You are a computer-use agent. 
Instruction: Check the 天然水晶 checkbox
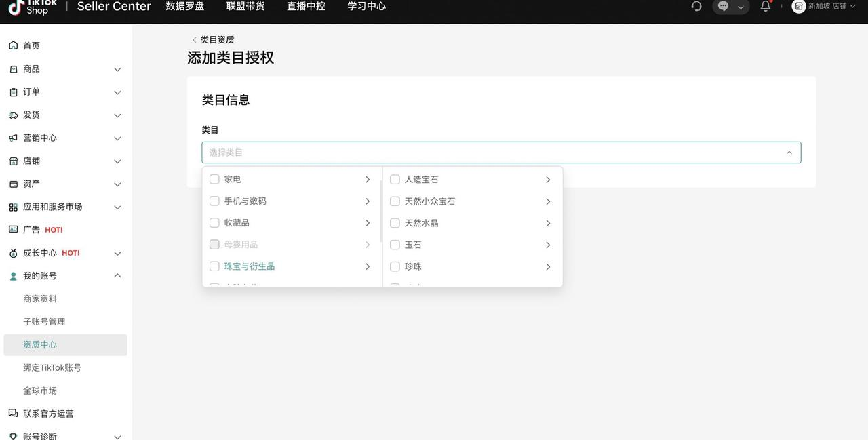(395, 222)
